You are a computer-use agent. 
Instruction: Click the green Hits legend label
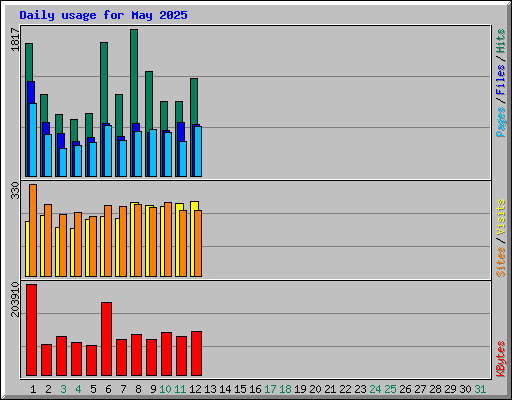pos(501,41)
